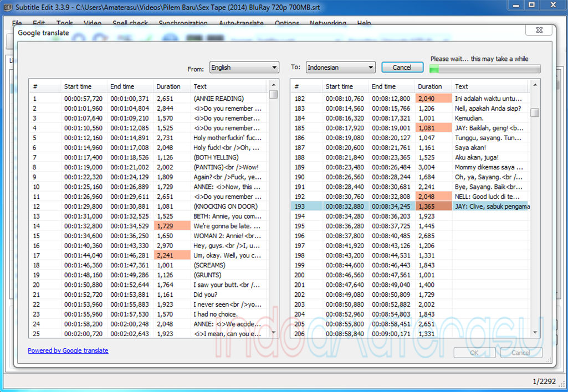Select the row with text (SCREAMS)
The width and height of the screenshot is (568, 392).
(149, 265)
